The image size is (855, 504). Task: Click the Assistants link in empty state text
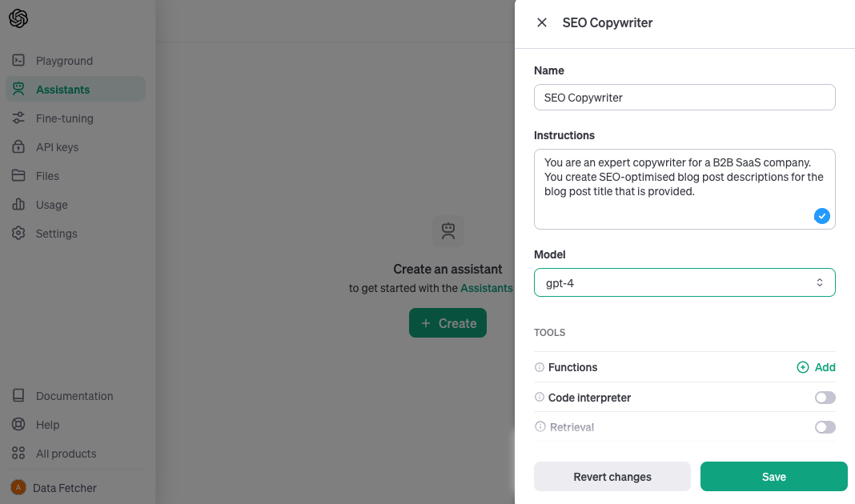[x=487, y=288]
